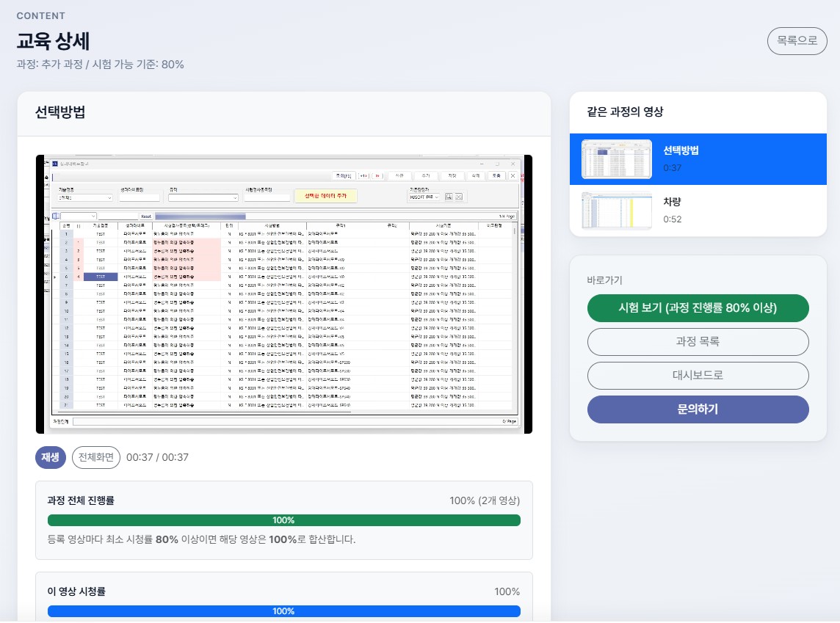The image size is (840, 623).
Task: Open fullscreen with 전체화면 button
Action: point(96,457)
